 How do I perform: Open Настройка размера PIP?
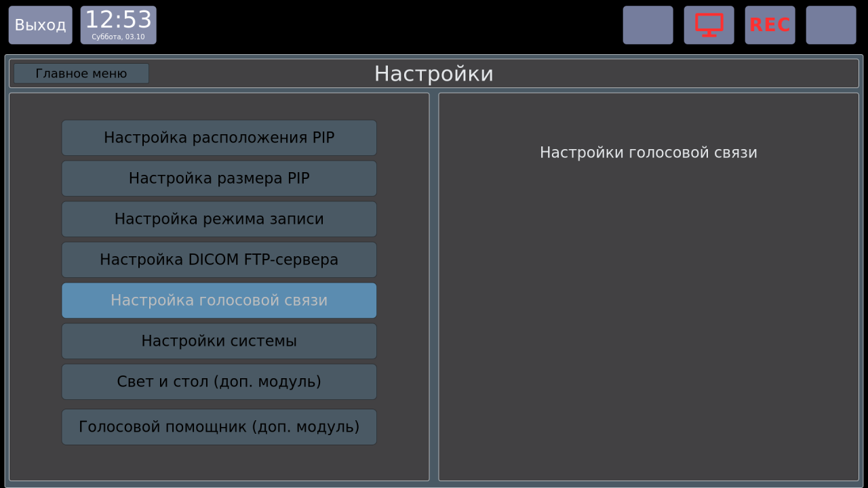219,178
